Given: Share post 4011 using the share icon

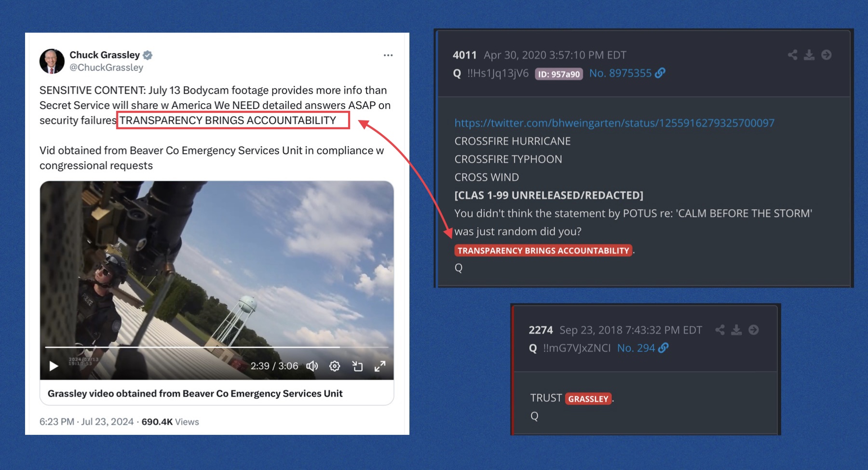Looking at the screenshot, I should [792, 55].
